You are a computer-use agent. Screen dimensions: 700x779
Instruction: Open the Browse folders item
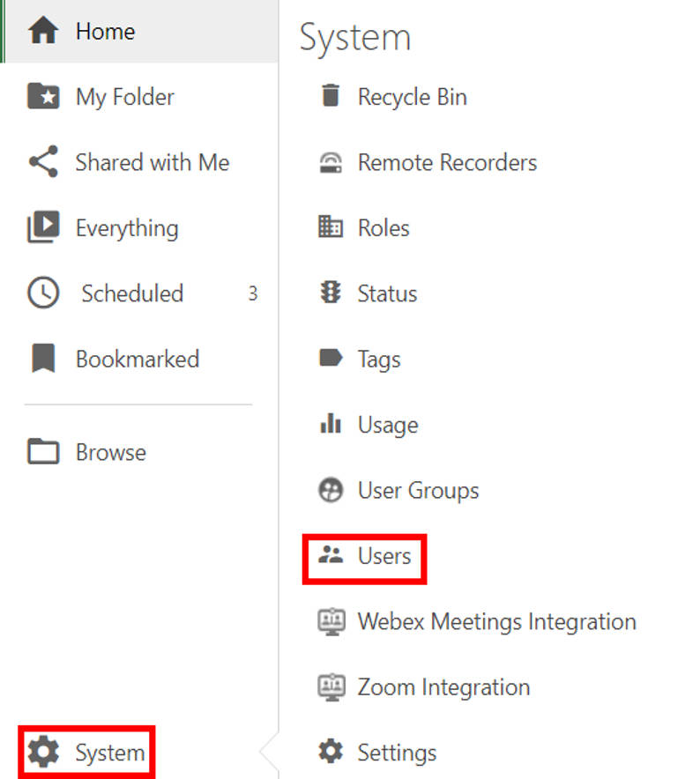(x=110, y=452)
